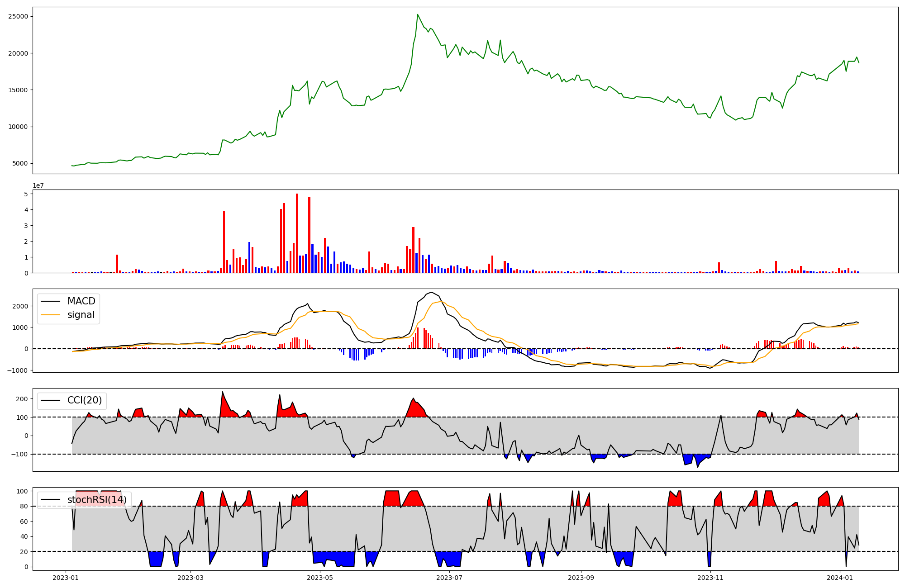Click the black MACD legend line swatch
The width and height of the screenshot is (905, 588).
click(51, 301)
